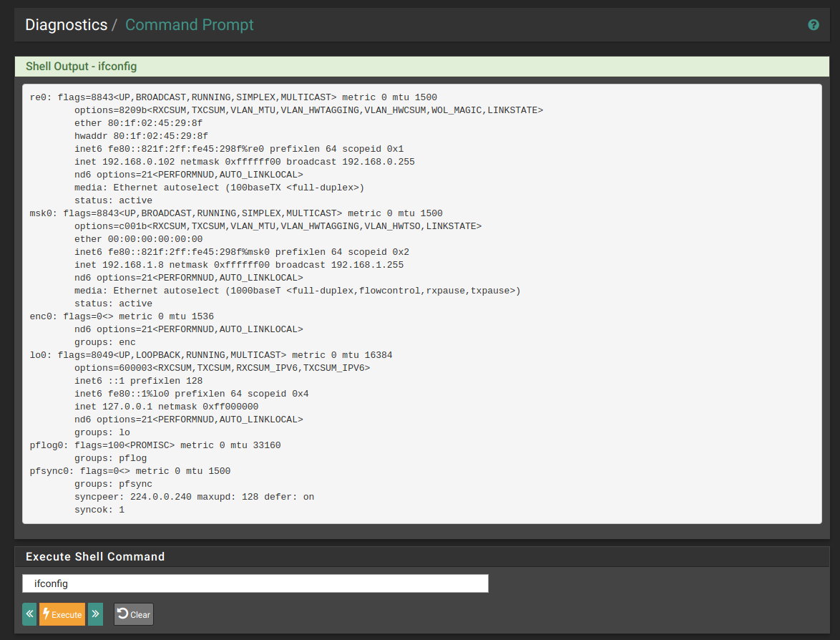This screenshot has height=640, width=840.
Task: Click the Execute Shell Command panel heading
Action: point(95,557)
